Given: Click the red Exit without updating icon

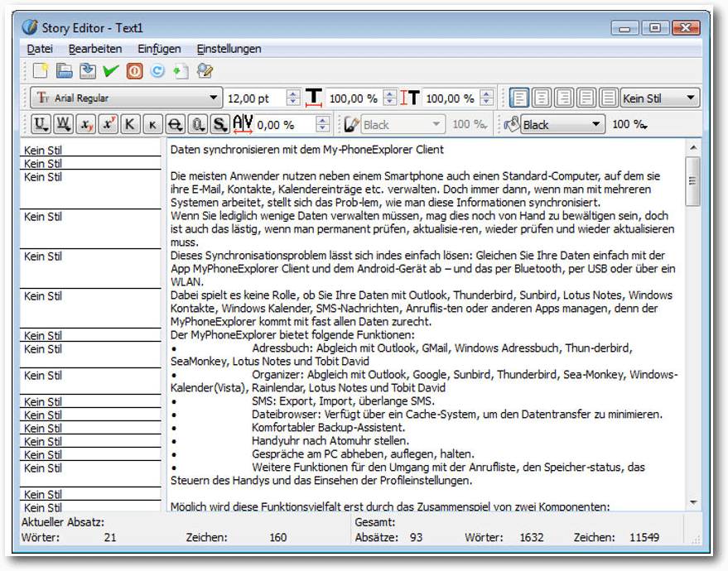Looking at the screenshot, I should click(x=134, y=70).
